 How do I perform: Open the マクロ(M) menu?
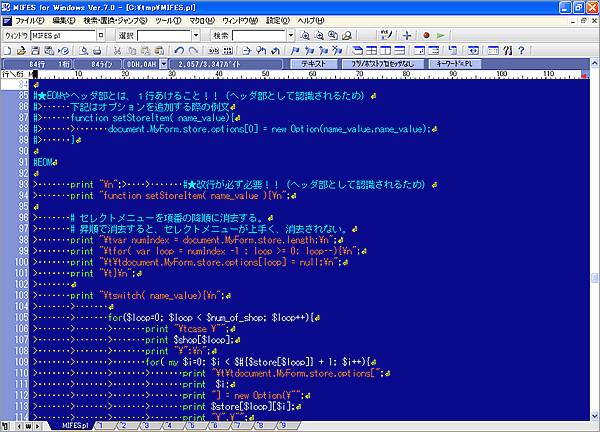tap(202, 21)
